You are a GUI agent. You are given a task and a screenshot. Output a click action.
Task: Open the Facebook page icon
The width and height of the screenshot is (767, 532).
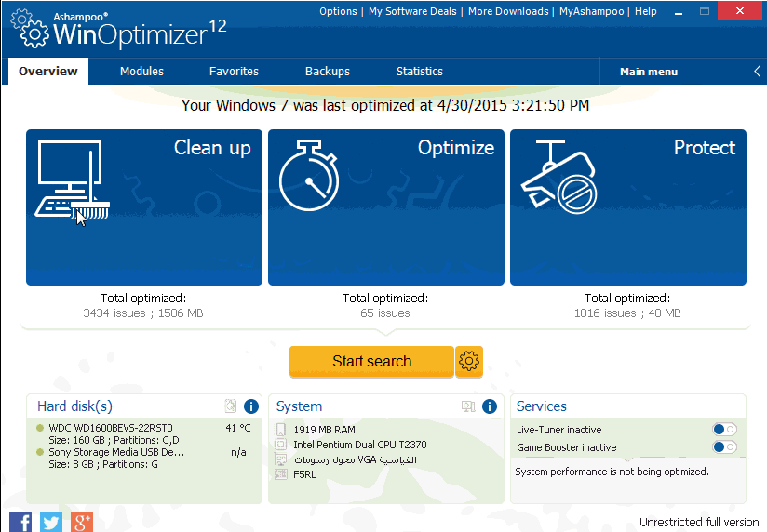(x=20, y=521)
